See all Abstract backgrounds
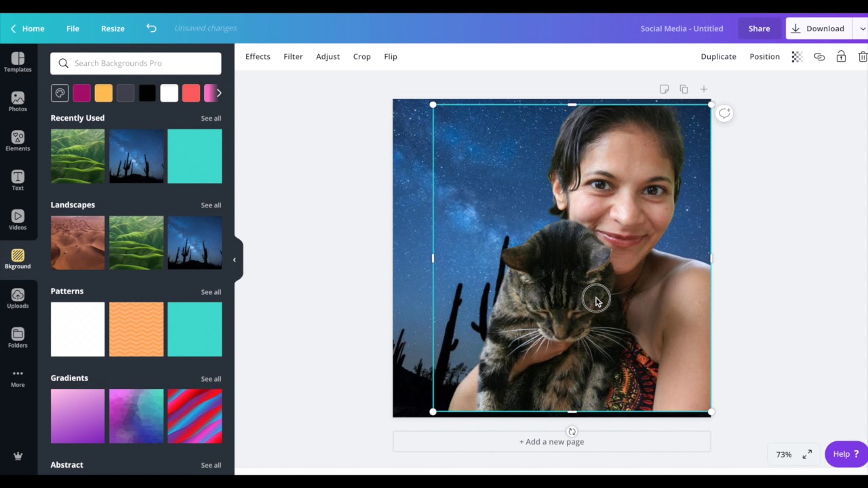This screenshot has height=488, width=868. (211, 465)
